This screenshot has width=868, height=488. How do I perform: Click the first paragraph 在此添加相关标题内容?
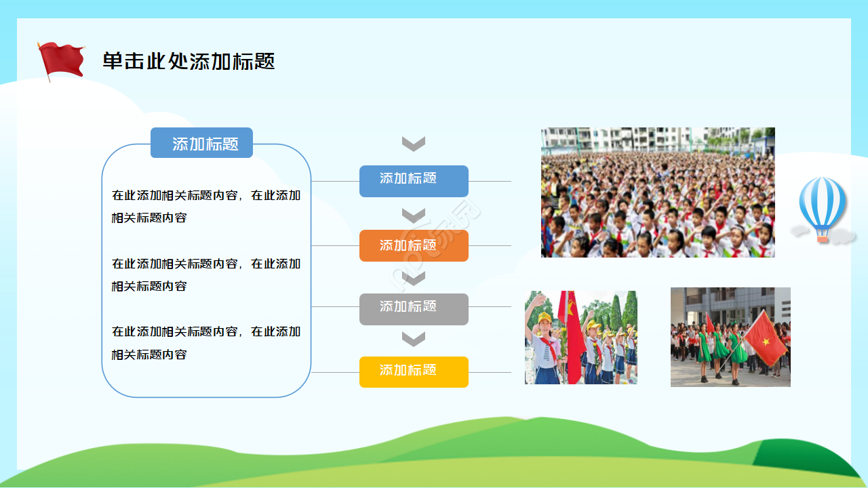click(206, 207)
